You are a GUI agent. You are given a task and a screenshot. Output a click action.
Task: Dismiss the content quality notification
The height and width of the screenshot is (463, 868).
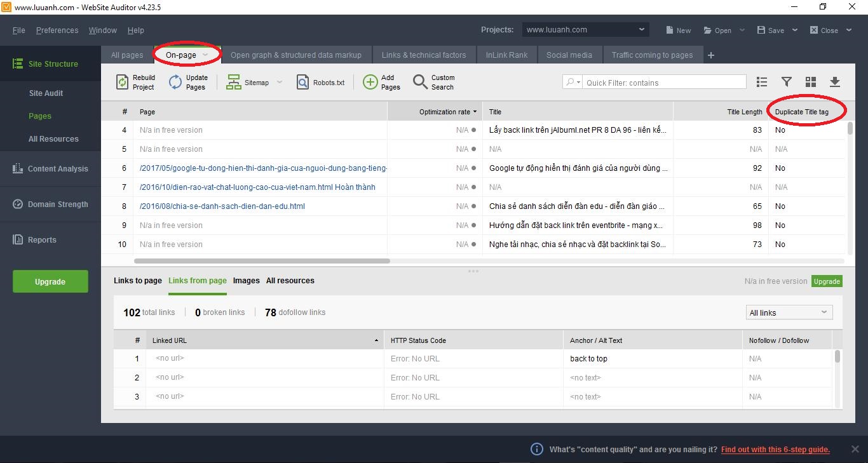tap(855, 449)
